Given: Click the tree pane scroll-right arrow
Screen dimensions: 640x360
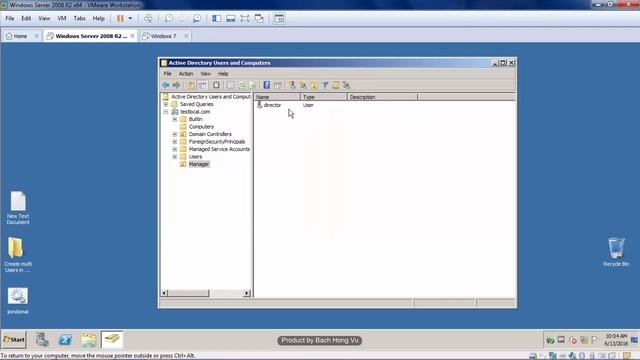Looking at the screenshot, I should tap(247, 293).
